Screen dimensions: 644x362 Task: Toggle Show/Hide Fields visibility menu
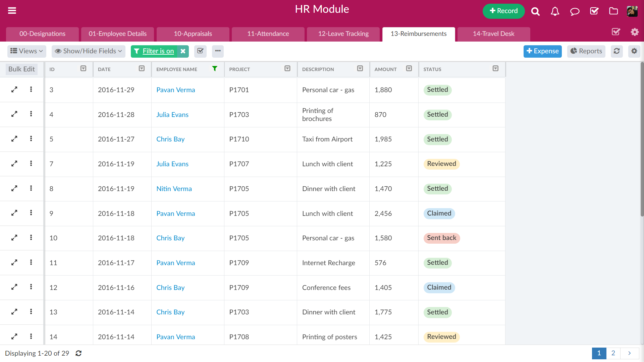(89, 51)
